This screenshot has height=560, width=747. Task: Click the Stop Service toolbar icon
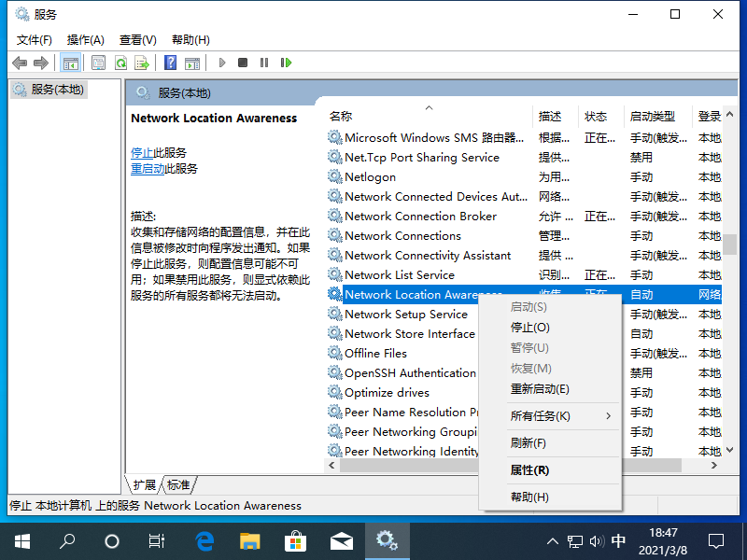coord(242,63)
